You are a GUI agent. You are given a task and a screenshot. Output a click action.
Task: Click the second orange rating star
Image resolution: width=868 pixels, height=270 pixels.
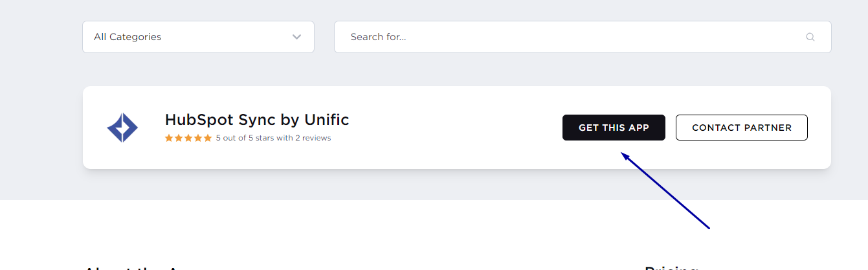point(179,138)
